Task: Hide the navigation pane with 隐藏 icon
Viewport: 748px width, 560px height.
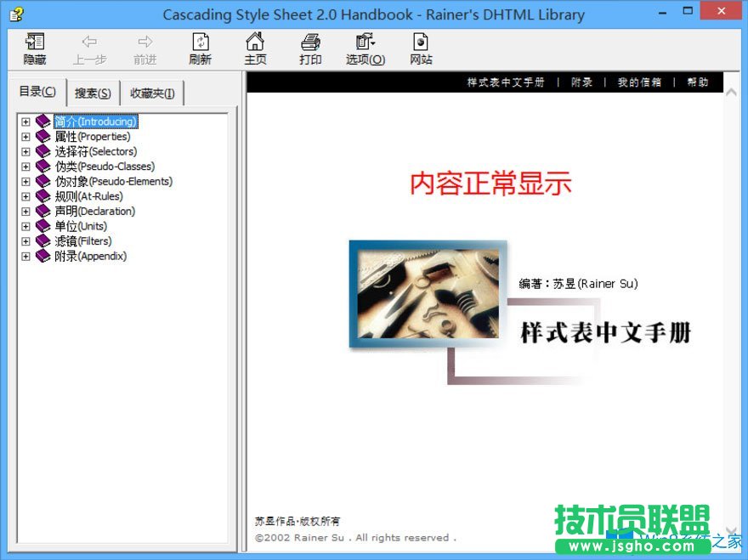Action: coord(34,48)
